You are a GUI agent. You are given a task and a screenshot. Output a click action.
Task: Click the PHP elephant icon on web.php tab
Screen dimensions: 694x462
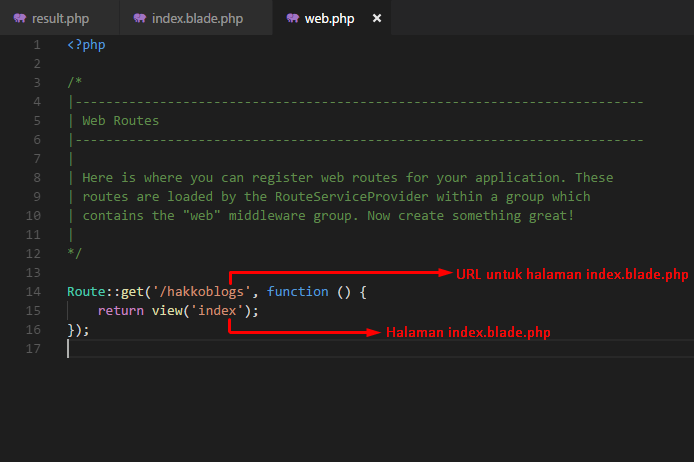coord(293,18)
